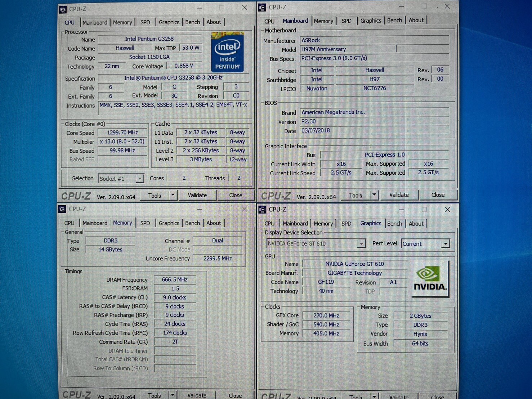Click CPU-Z app icon in CPU window title bar
Screen dimensions: 532x399
(63, 9)
